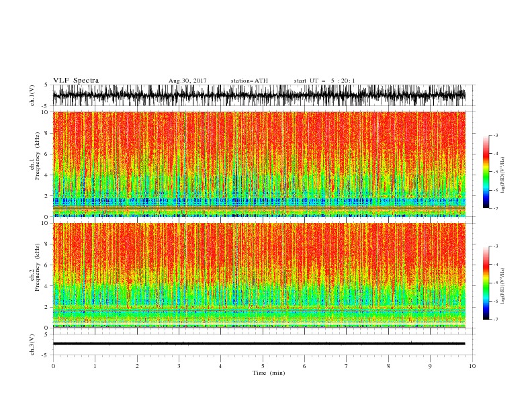Click the time axis tick label '10'
This screenshot has width=532, height=411.
[x=472, y=366]
